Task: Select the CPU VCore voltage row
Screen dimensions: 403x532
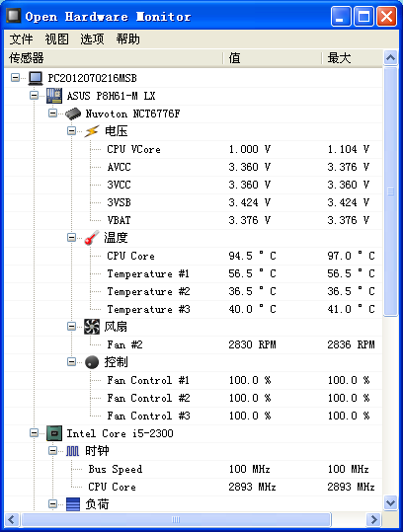Action: coord(194,149)
